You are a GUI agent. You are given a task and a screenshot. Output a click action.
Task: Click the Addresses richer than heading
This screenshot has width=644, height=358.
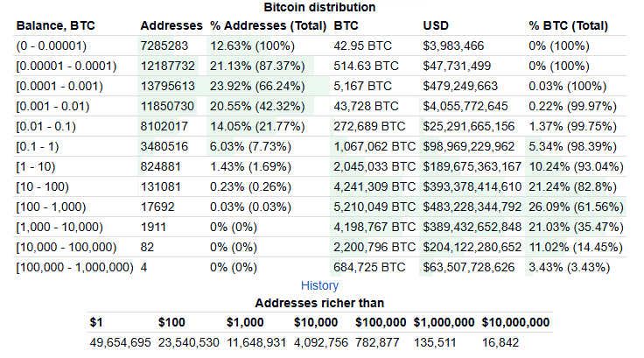coord(319,303)
